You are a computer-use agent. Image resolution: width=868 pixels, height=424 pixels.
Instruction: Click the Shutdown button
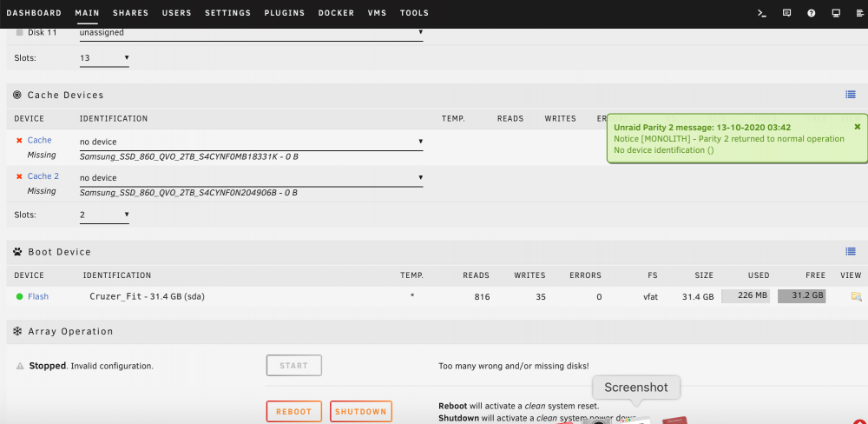(x=361, y=412)
